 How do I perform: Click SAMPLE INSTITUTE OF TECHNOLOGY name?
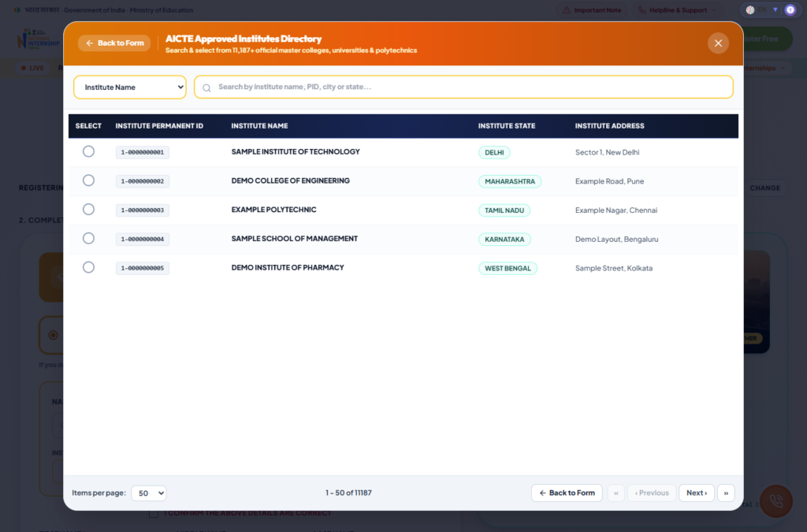[296, 152]
